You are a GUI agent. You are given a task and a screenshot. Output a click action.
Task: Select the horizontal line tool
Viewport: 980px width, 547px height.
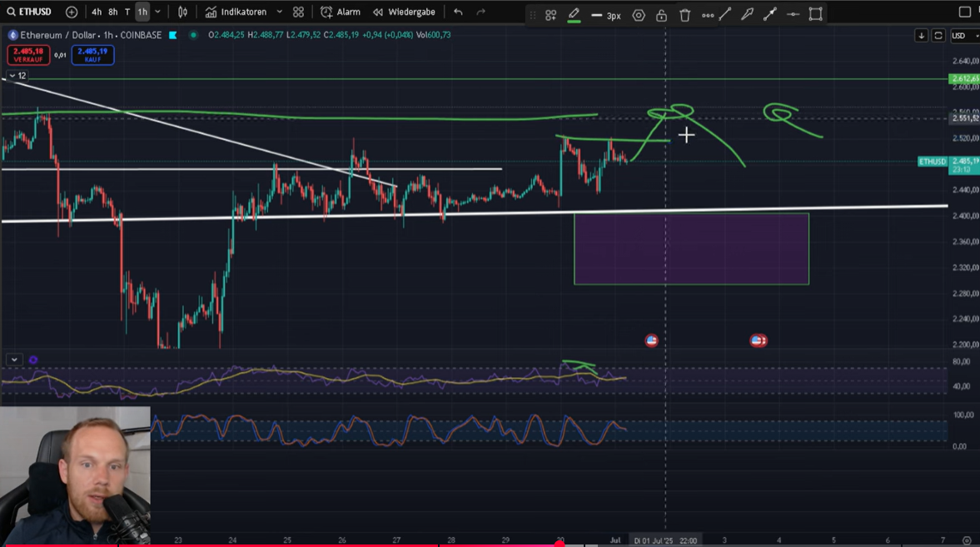793,14
